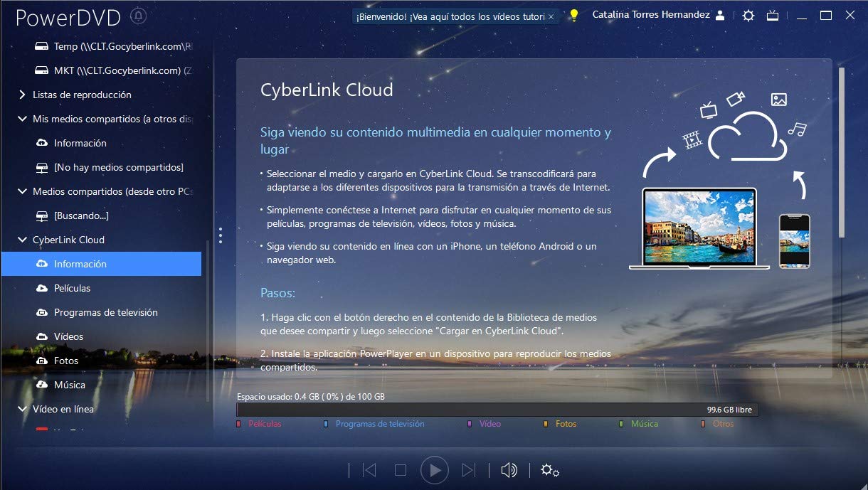Click cloud icon beside Programas de televisión

pyautogui.click(x=41, y=312)
